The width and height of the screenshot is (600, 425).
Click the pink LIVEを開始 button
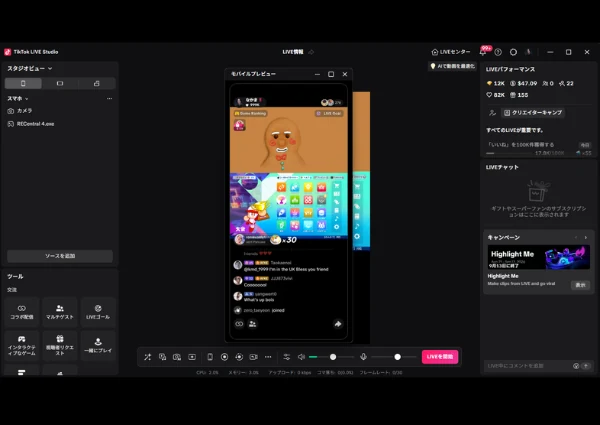coord(440,357)
